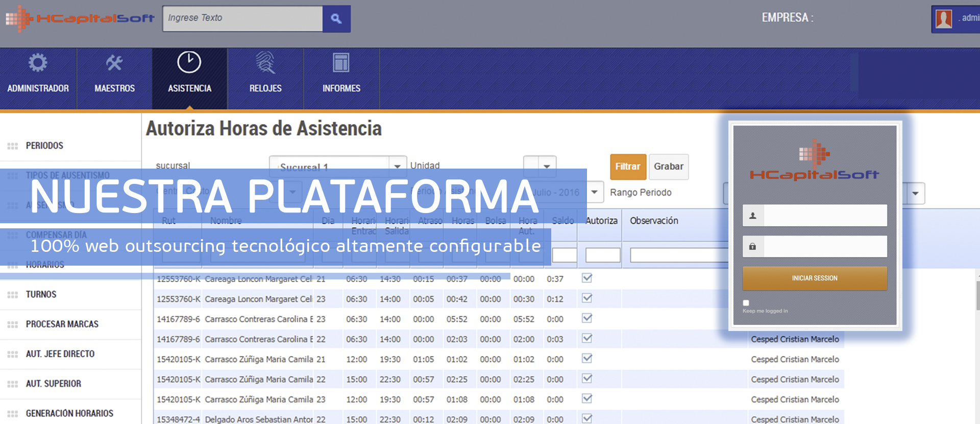
Task: Expand the Sucursal dropdown
Action: tap(397, 167)
